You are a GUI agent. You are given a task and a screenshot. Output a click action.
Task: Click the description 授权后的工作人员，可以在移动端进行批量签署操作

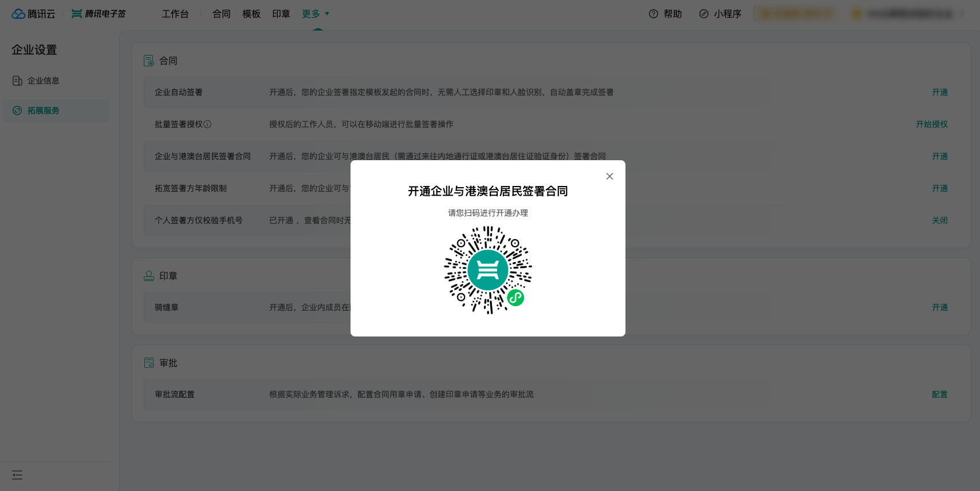(x=361, y=124)
